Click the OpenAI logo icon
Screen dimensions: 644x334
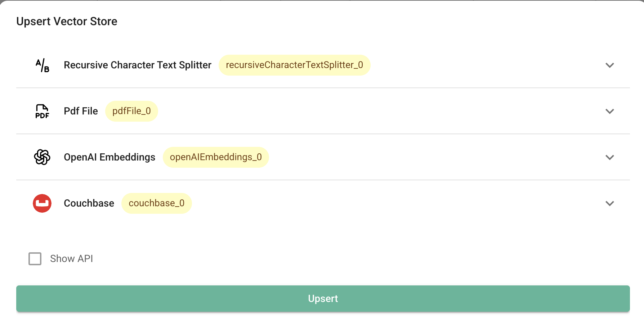point(42,157)
